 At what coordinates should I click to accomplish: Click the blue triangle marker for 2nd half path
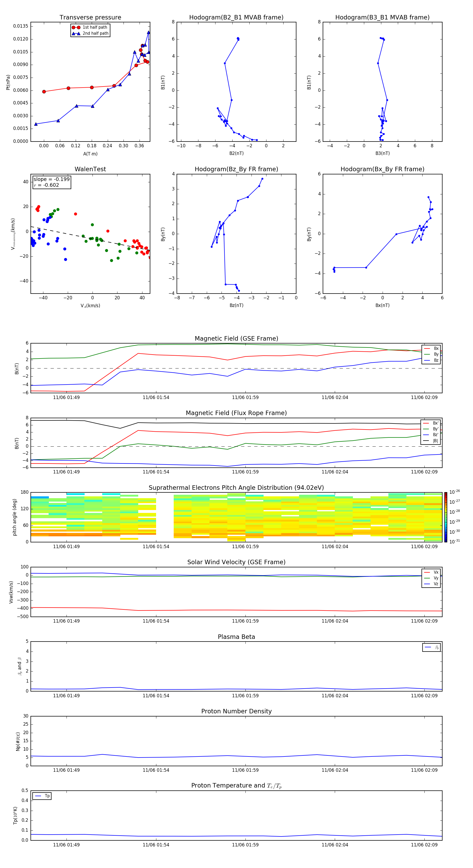(x=76, y=34)
